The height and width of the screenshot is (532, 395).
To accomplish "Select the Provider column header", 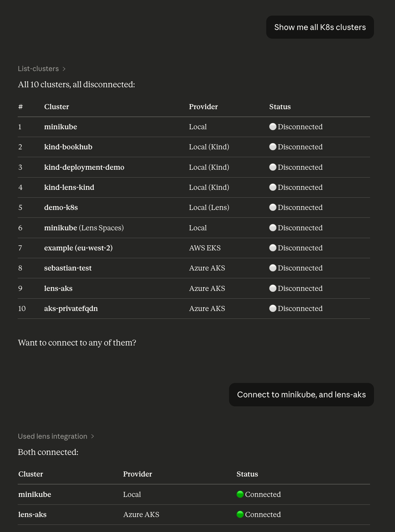I will point(203,106).
